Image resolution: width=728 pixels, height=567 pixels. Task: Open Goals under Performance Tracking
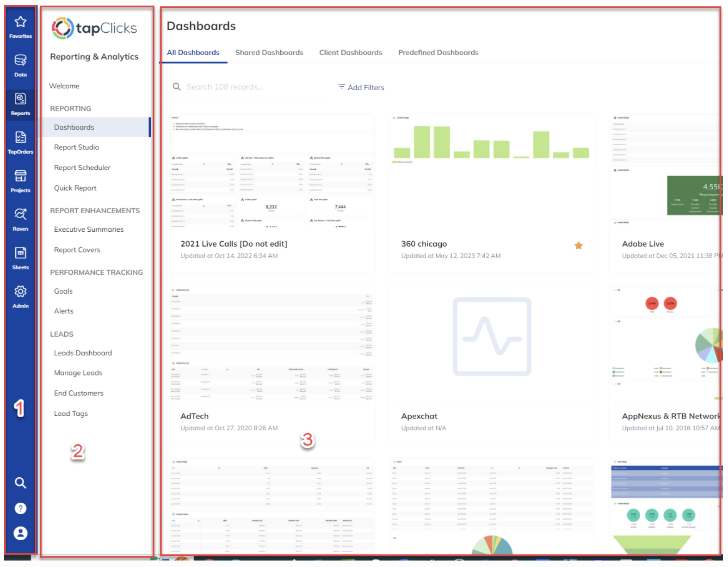click(63, 291)
